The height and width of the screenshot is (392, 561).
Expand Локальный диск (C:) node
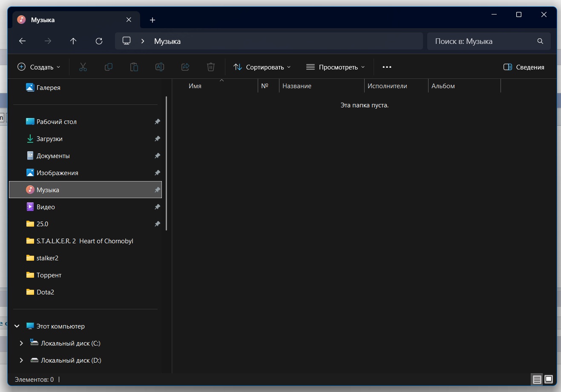pyautogui.click(x=21, y=343)
